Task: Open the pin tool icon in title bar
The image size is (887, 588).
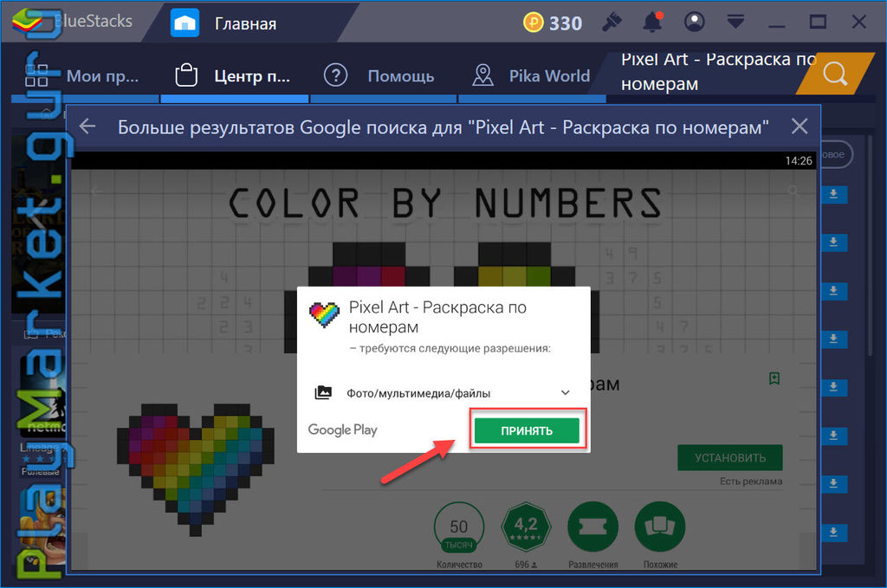Action: [612, 23]
